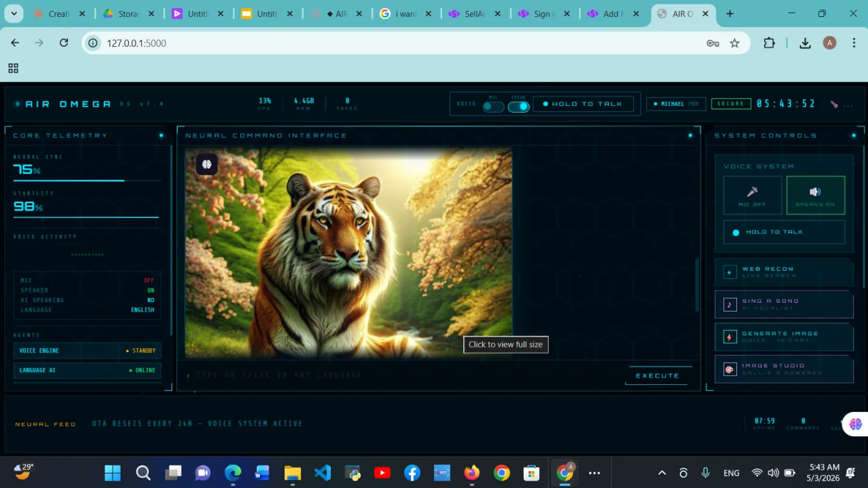Viewport: 868px width, 488px height.
Task: Open Microsoft Edge from the taskbar
Action: click(233, 472)
